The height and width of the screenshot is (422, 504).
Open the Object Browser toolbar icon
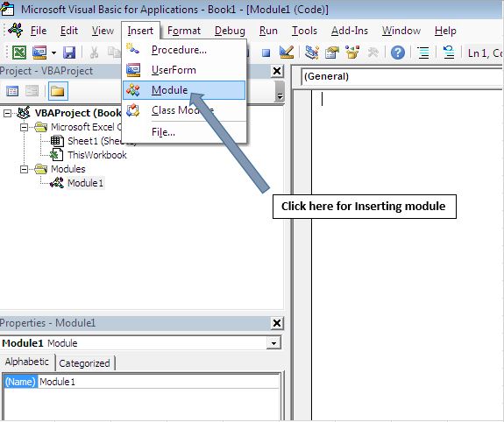pos(352,53)
